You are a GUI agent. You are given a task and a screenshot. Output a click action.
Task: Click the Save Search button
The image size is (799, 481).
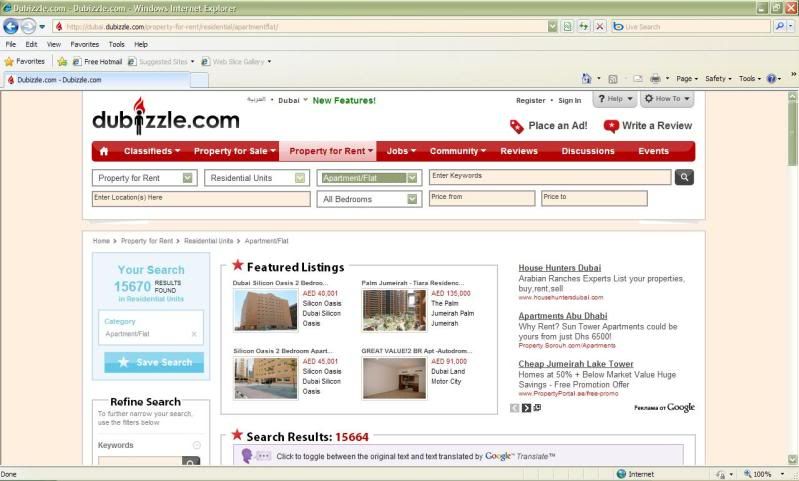(x=154, y=362)
